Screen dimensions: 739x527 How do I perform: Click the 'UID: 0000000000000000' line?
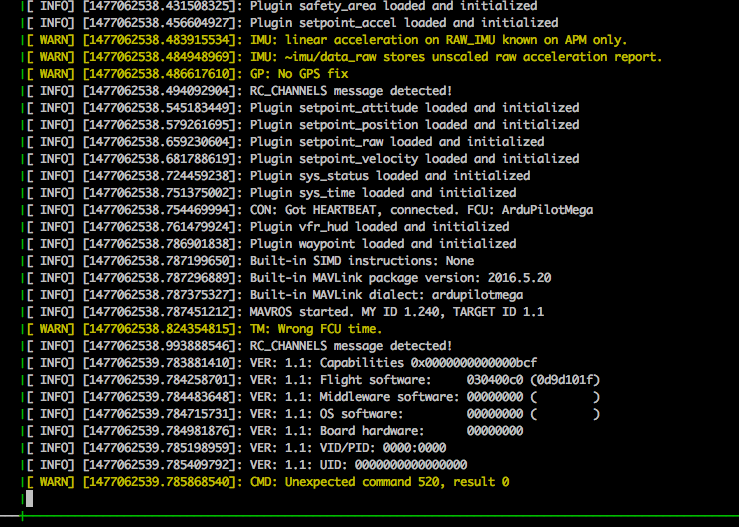[x=246, y=465]
